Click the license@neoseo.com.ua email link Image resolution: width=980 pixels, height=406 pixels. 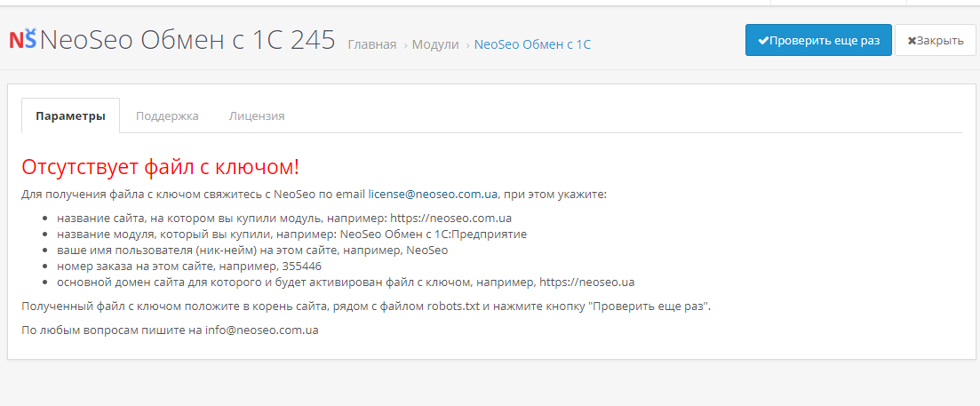tap(433, 195)
